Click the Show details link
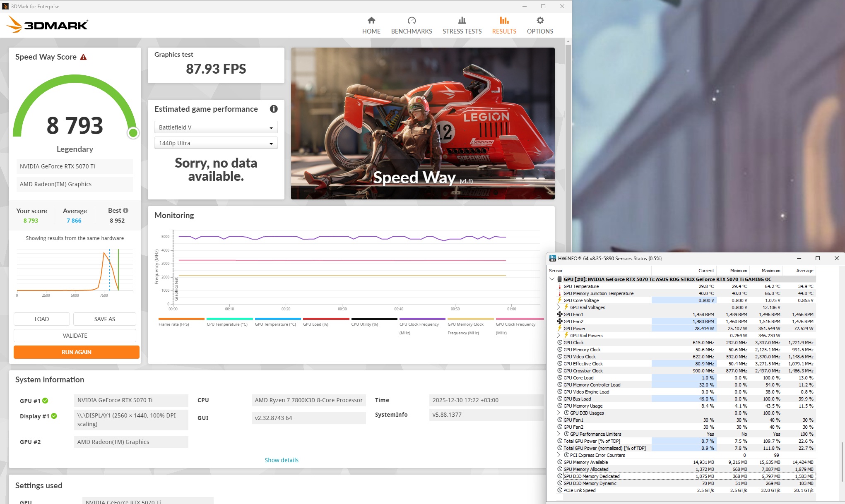This screenshot has height=504, width=845. point(282,460)
